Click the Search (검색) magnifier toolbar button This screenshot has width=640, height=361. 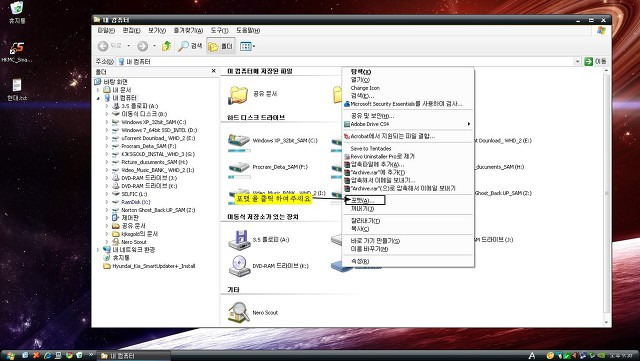(190, 46)
